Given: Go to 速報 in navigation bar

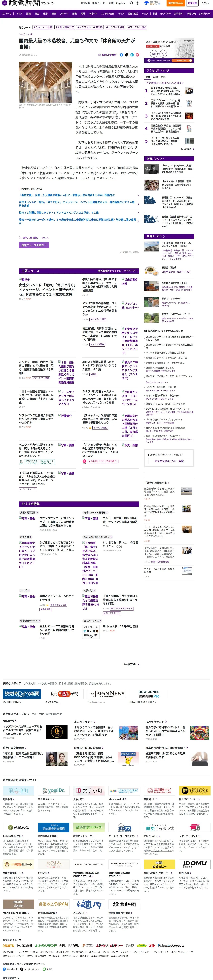Looking at the screenshot, I should pos(29,13).
